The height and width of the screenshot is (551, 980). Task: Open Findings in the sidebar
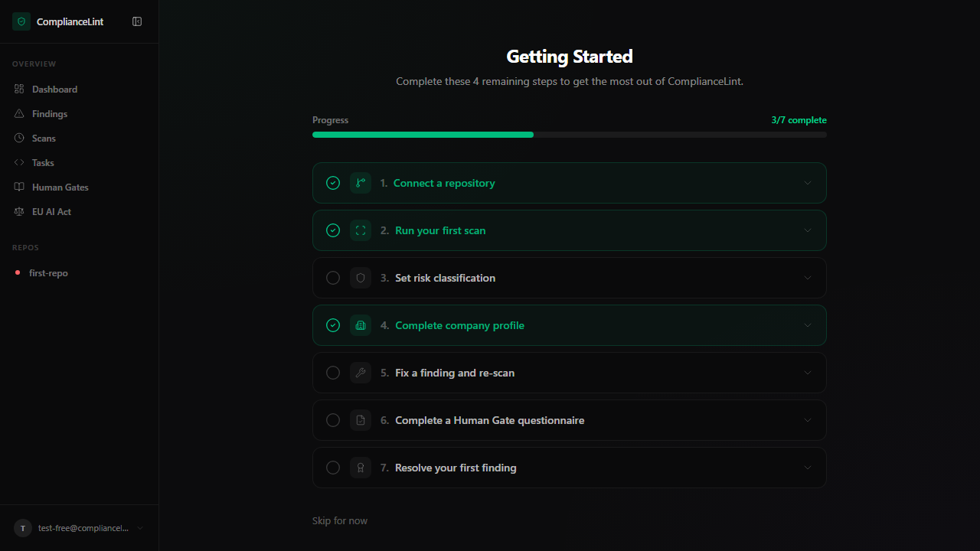50,114
